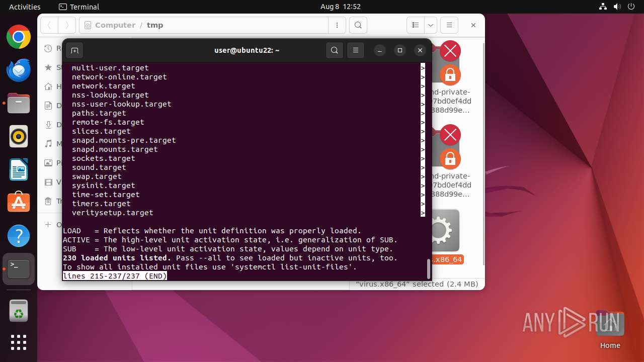Viewport: 644px width, 362px height.
Task: Click the terminal scrollbar handle
Action: pos(429,268)
